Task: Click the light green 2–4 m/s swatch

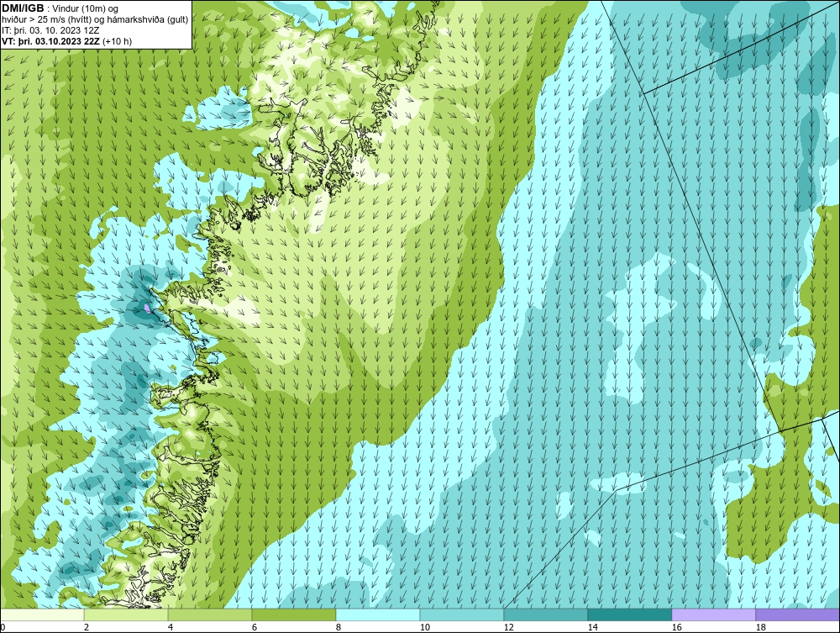Action: pos(126,615)
